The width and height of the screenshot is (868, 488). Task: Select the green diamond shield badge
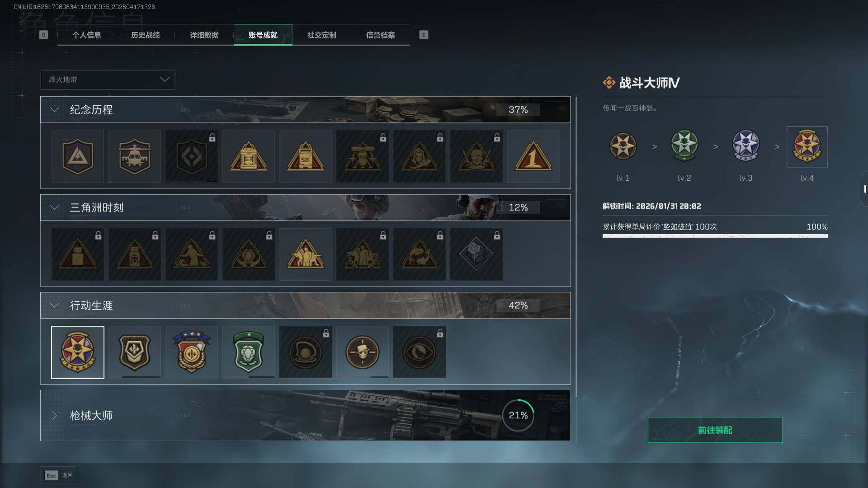point(248,352)
